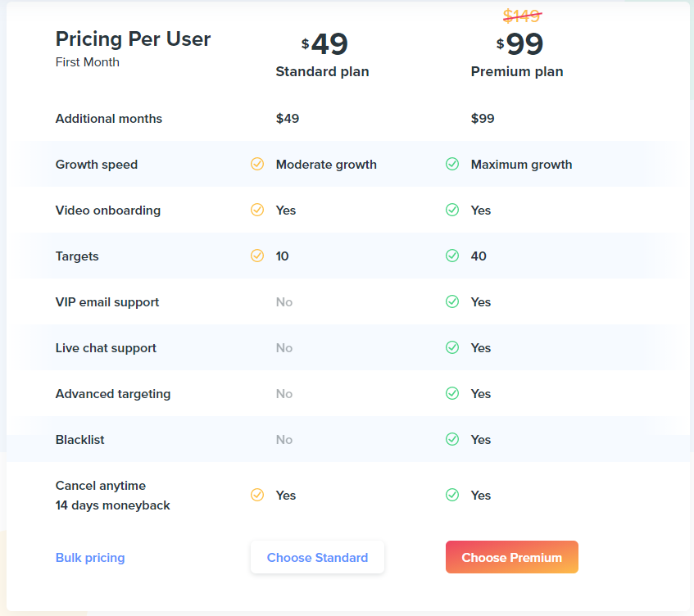Screen dimensions: 694x616
Task: Choose the Standard plan
Action: [x=317, y=557]
